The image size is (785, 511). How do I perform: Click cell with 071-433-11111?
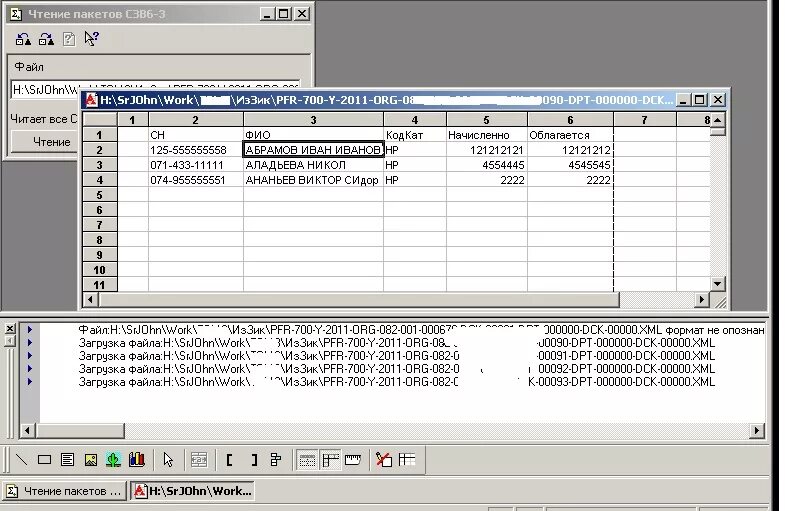(196, 165)
